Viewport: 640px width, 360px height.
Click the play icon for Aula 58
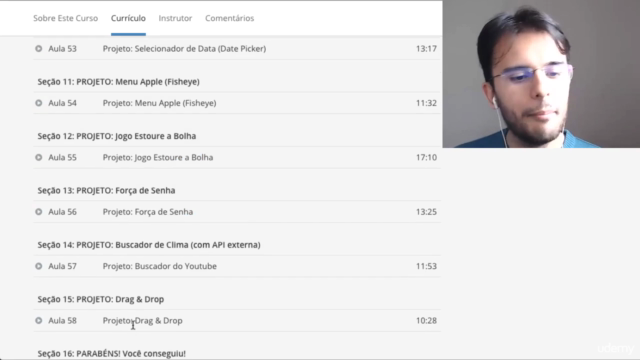pyautogui.click(x=38, y=320)
